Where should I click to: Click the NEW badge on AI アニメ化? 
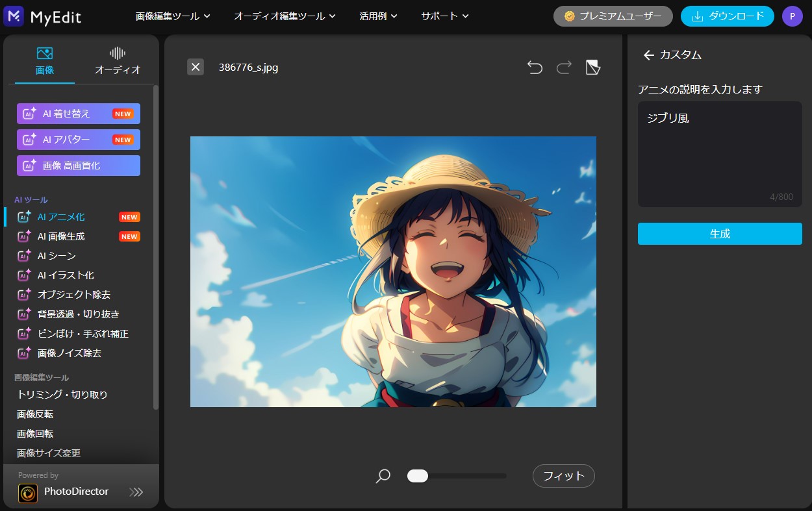(129, 217)
